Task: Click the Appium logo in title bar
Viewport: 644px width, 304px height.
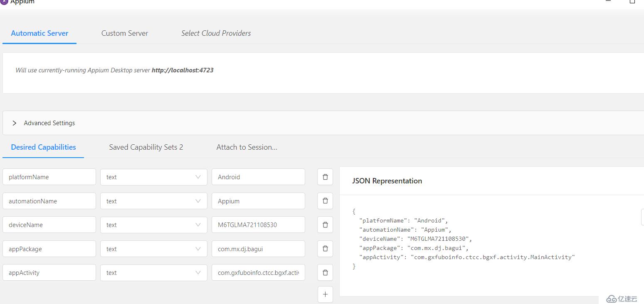Action: coord(4,2)
